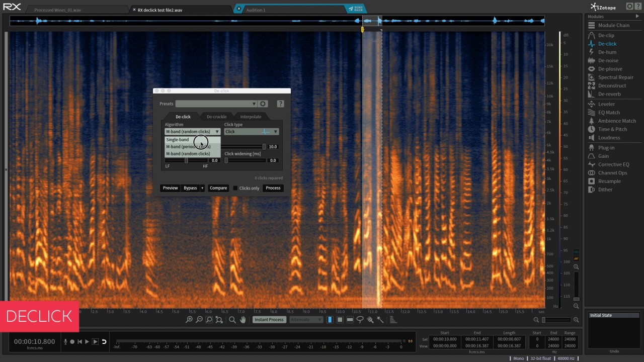Select the Frequency selection tool
Image resolution: width=644 pixels, height=362 pixels.
point(350,320)
